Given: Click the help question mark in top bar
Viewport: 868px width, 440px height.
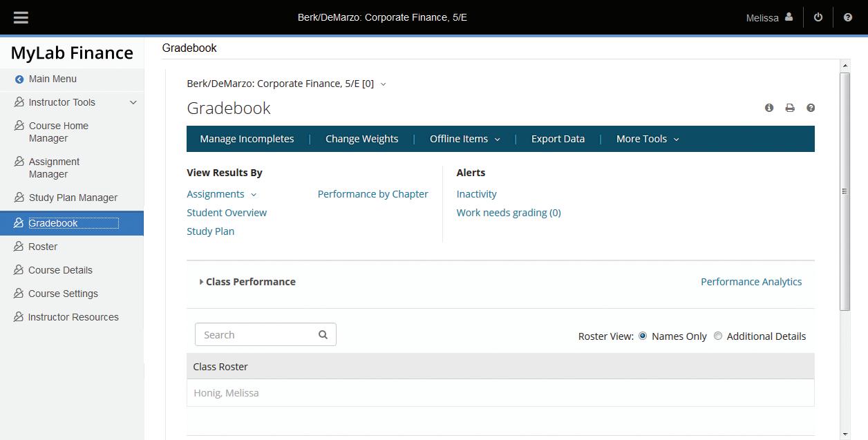Looking at the screenshot, I should click(848, 17).
